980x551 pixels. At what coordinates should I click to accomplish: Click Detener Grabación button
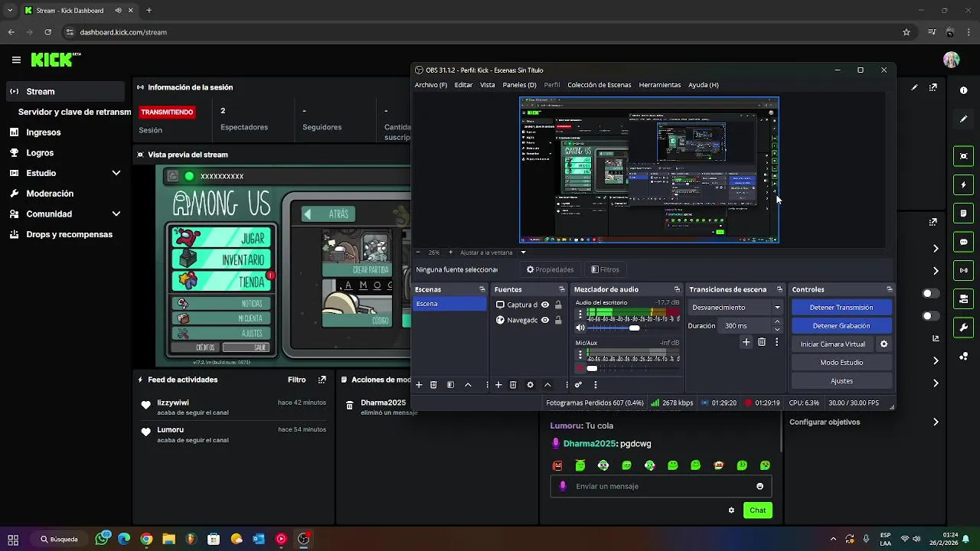click(841, 326)
